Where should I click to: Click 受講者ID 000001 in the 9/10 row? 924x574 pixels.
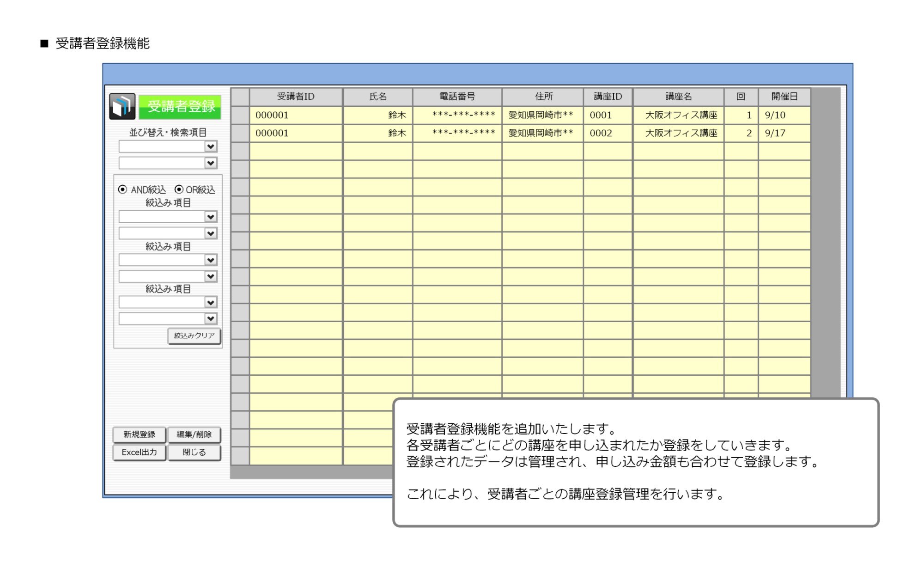click(x=296, y=116)
